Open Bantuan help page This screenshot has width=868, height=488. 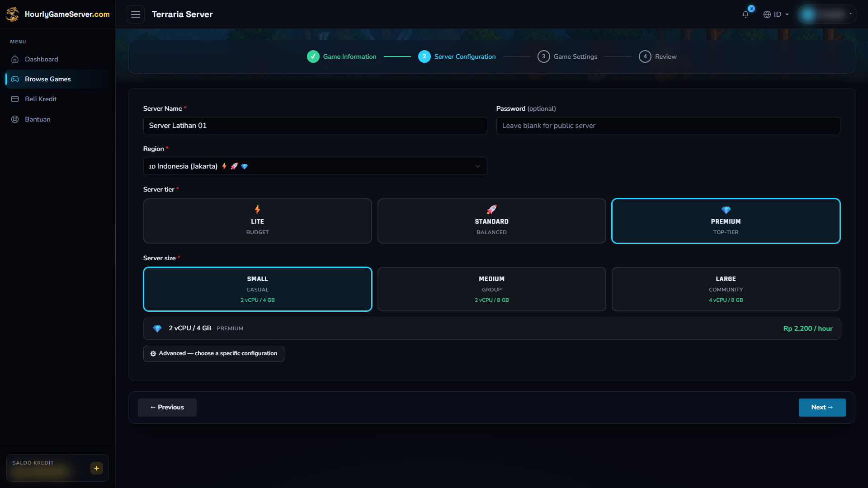(57, 119)
